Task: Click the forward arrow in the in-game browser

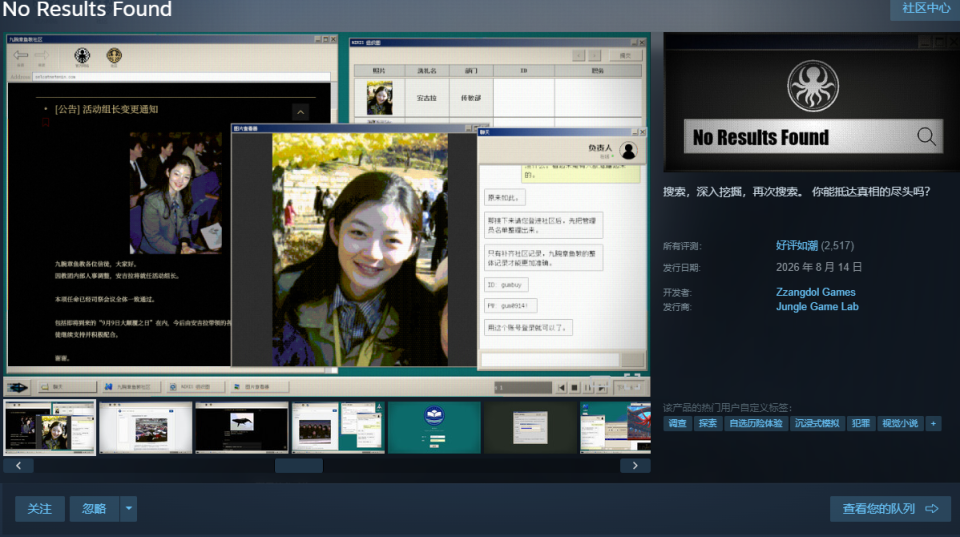Action: 41,56
